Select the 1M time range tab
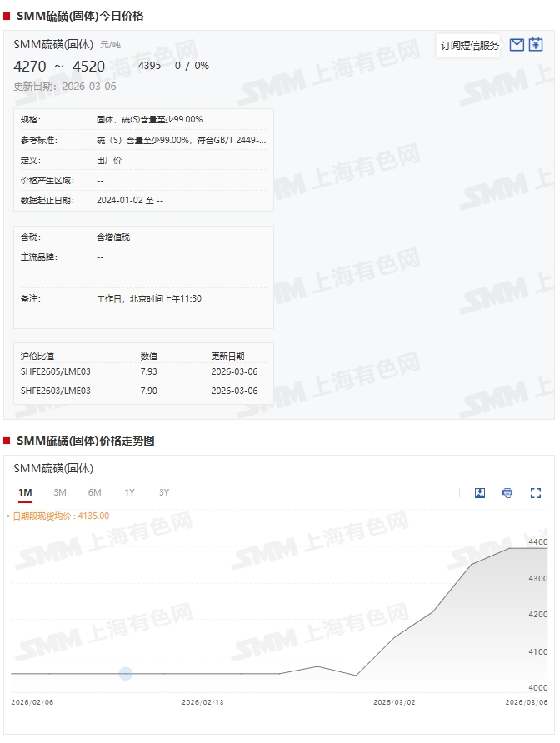The height and width of the screenshot is (743, 560). (25, 492)
